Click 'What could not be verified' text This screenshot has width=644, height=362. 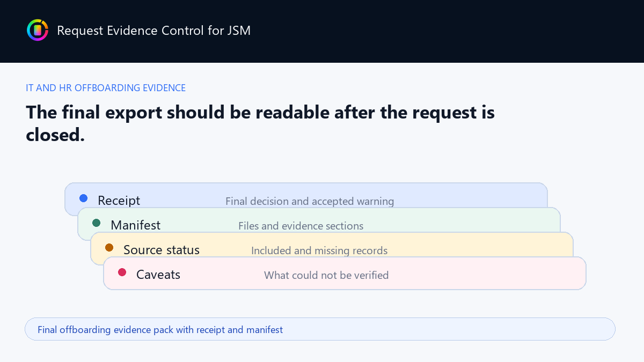(x=326, y=276)
